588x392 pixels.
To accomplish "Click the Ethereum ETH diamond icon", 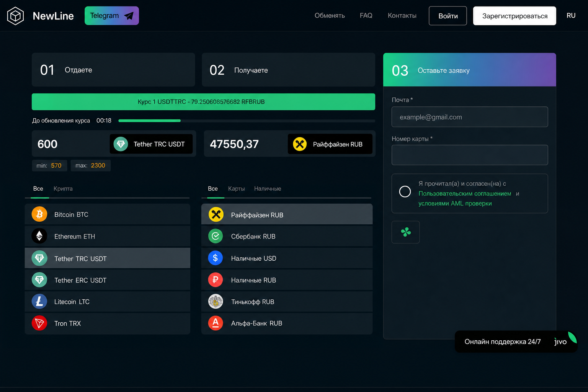I will [39, 236].
